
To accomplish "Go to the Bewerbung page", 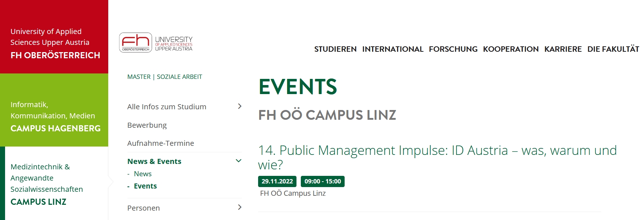I will click(147, 125).
